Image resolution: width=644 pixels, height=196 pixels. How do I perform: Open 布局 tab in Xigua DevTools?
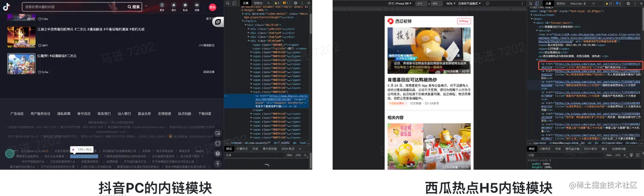point(558,149)
